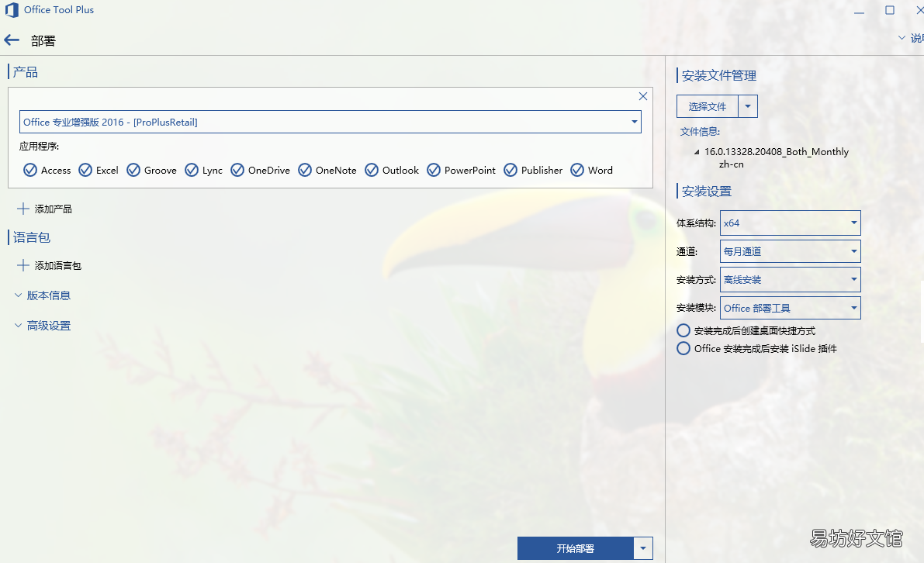Click the Office Tool Plus logo icon

pyautogui.click(x=12, y=10)
